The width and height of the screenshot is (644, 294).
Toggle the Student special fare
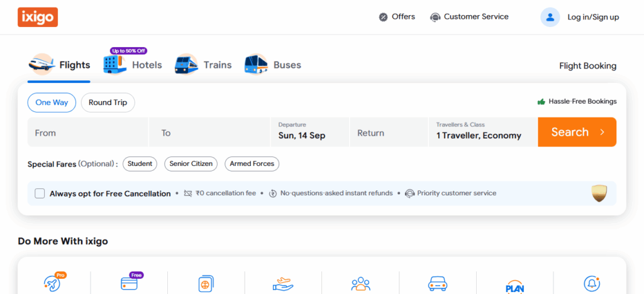(140, 163)
